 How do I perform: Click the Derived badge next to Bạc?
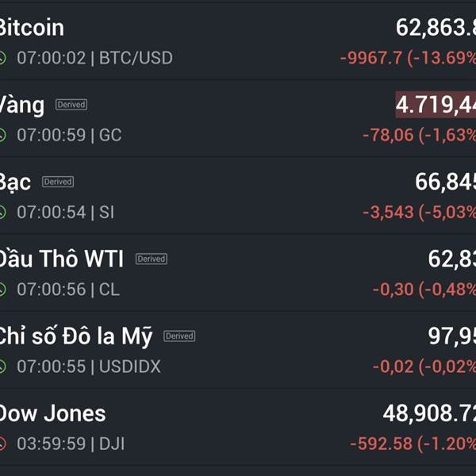pyautogui.click(x=58, y=182)
